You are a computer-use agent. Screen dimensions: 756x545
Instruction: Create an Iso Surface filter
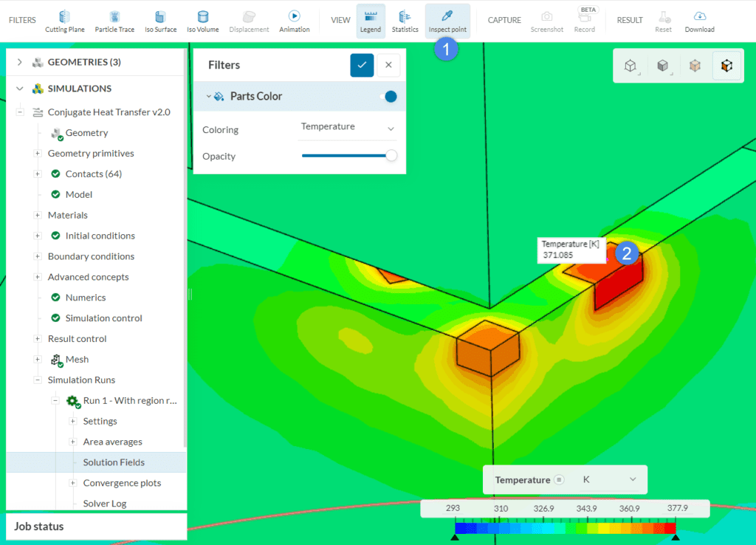click(160, 21)
